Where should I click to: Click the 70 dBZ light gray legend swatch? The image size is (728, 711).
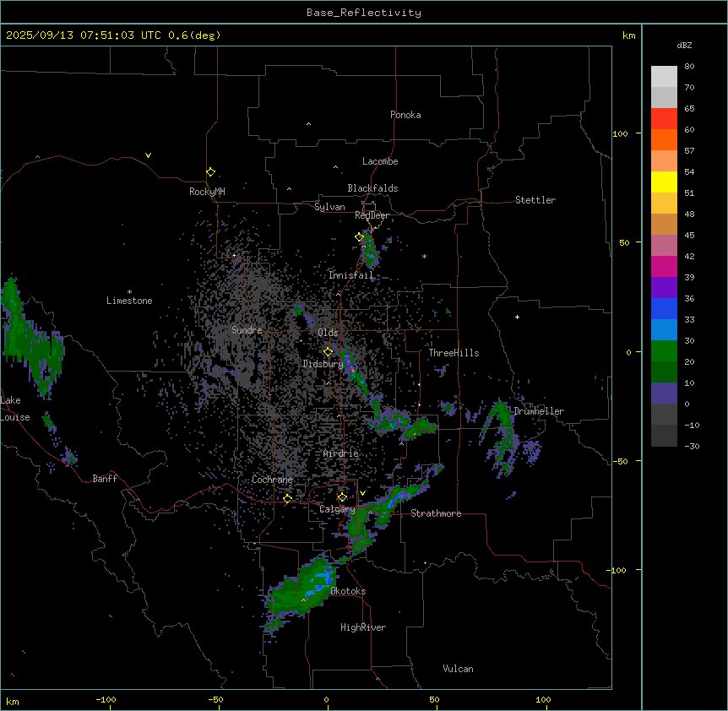[x=664, y=77]
